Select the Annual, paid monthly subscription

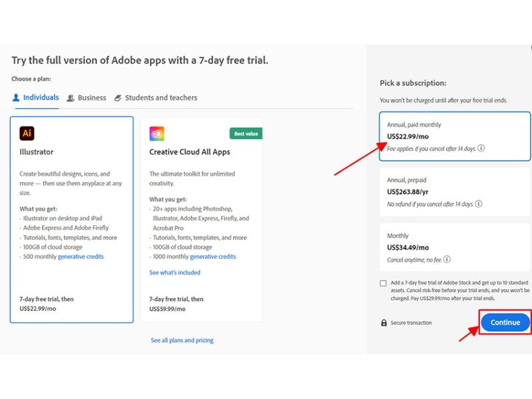(455, 136)
